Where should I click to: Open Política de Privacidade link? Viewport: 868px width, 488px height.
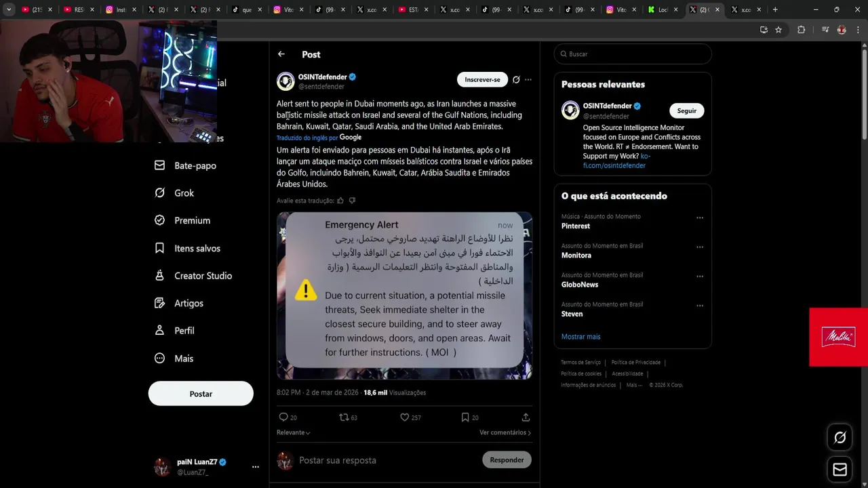pyautogui.click(x=635, y=363)
